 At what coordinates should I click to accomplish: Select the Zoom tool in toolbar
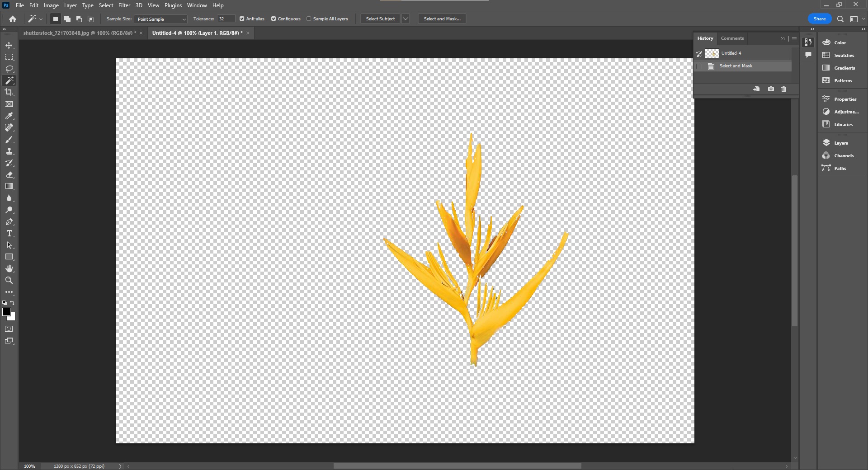click(9, 280)
